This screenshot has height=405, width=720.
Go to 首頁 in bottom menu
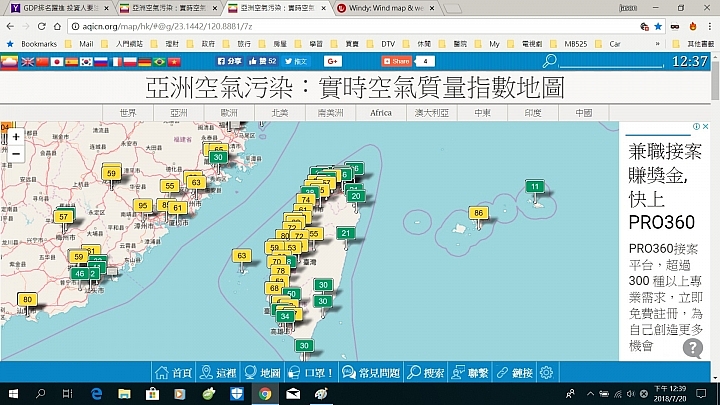pyautogui.click(x=174, y=372)
